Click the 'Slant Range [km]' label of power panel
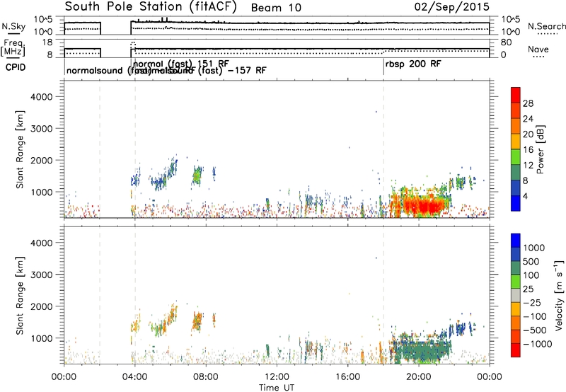The image size is (566, 392). click(x=20, y=149)
